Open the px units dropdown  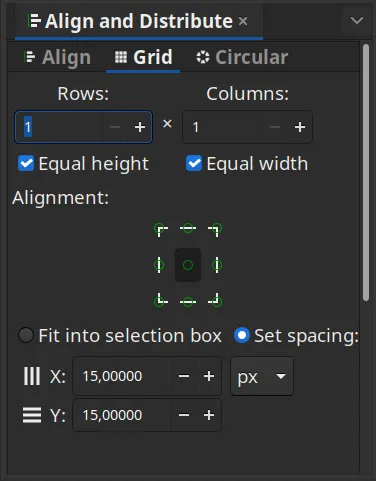coord(262,376)
